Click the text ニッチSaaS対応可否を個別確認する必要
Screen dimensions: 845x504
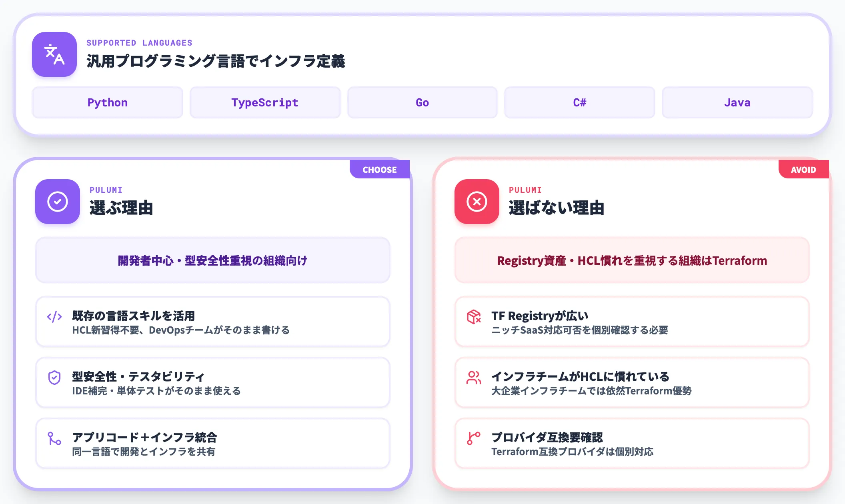pos(580,330)
